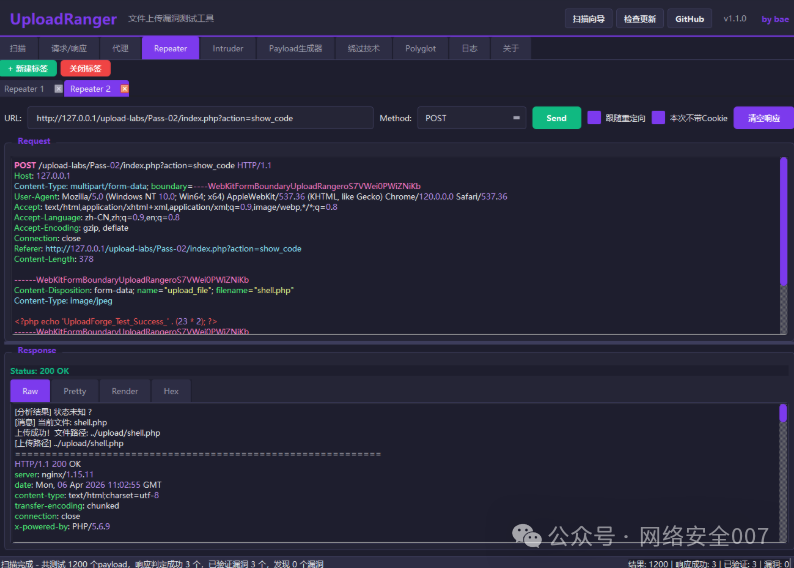This screenshot has width=794, height=568.
Task: Open the 日志 log tab
Action: 469,48
